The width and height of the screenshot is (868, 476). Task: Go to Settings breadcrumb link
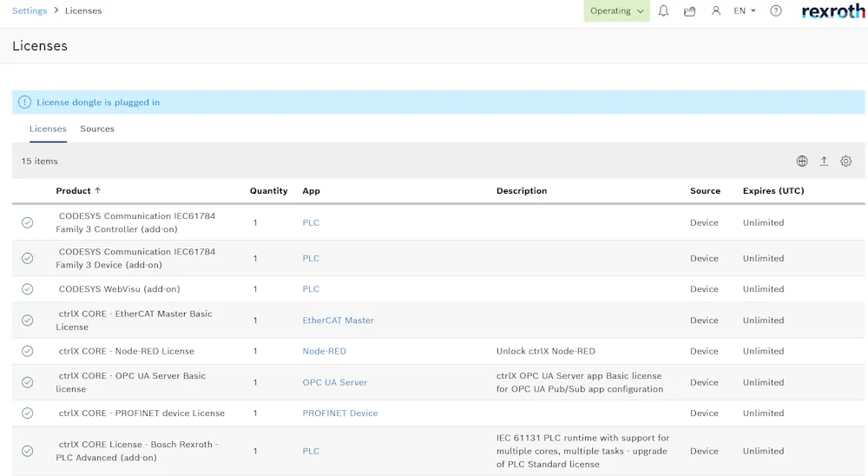(x=30, y=11)
